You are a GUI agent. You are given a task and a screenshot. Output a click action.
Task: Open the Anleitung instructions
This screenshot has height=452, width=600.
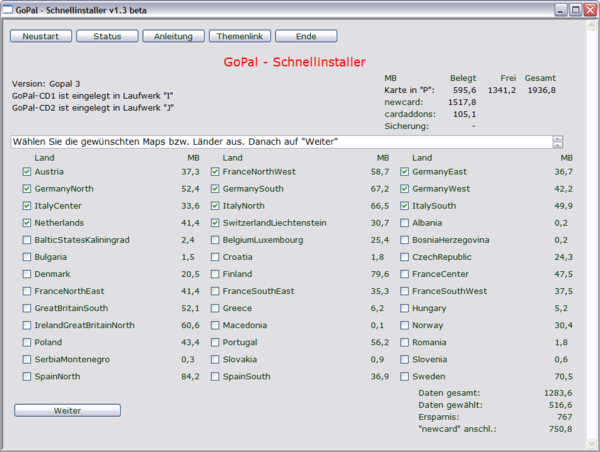click(173, 36)
